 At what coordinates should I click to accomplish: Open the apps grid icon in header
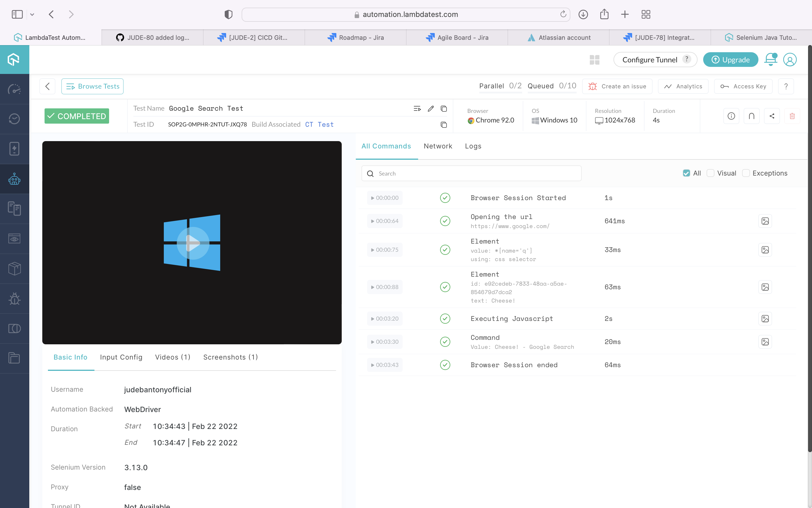595,60
